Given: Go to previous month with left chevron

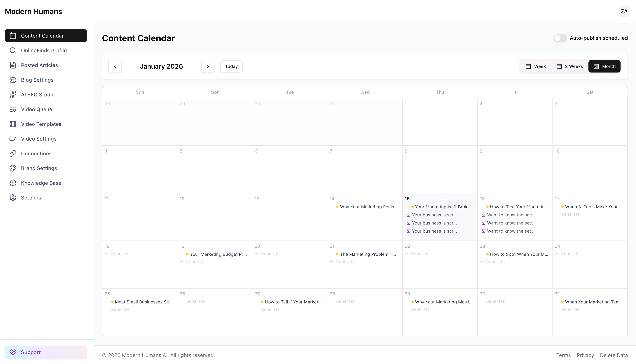Looking at the screenshot, I should (x=115, y=66).
